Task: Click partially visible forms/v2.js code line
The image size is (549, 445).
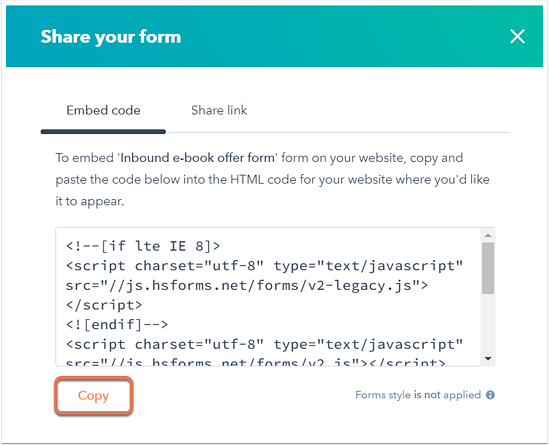Action: tap(256, 362)
